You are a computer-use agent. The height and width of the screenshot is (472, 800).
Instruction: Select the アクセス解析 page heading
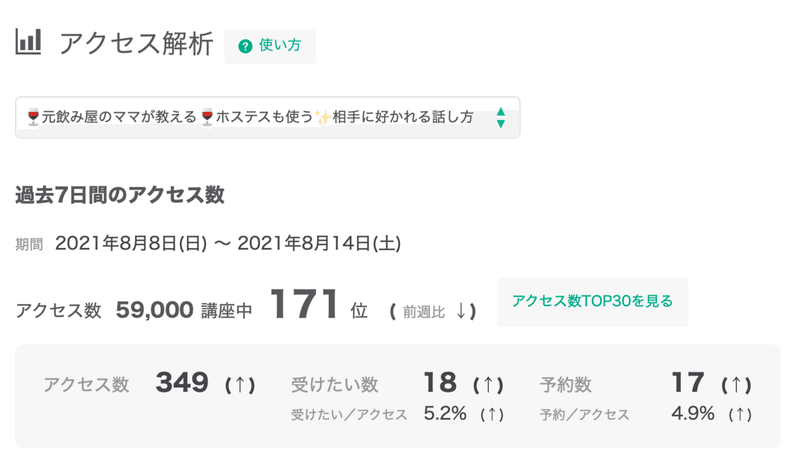[136, 43]
